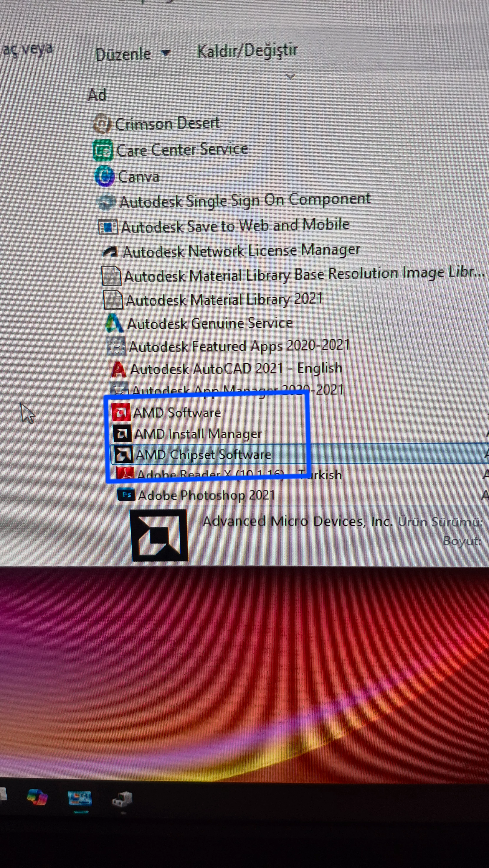Image resolution: width=489 pixels, height=868 pixels.
Task: Open the Copilot icon in taskbar
Action: 37,797
